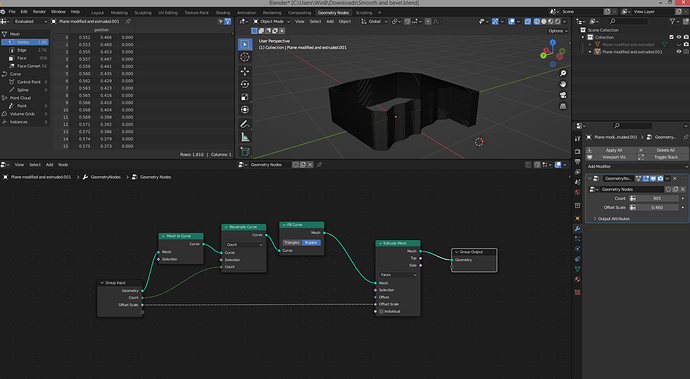Open Tool properties tab
This screenshot has height=379, width=690.
pos(577,139)
